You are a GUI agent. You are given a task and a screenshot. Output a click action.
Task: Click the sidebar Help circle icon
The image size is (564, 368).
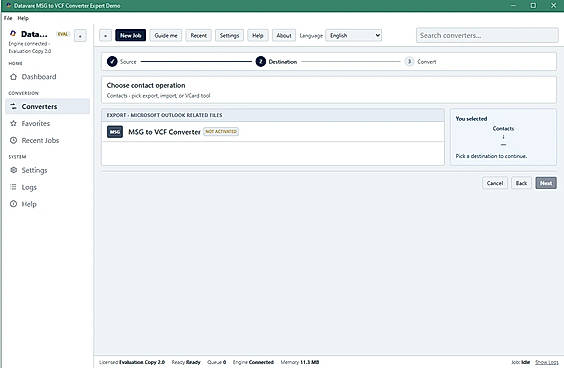13,204
